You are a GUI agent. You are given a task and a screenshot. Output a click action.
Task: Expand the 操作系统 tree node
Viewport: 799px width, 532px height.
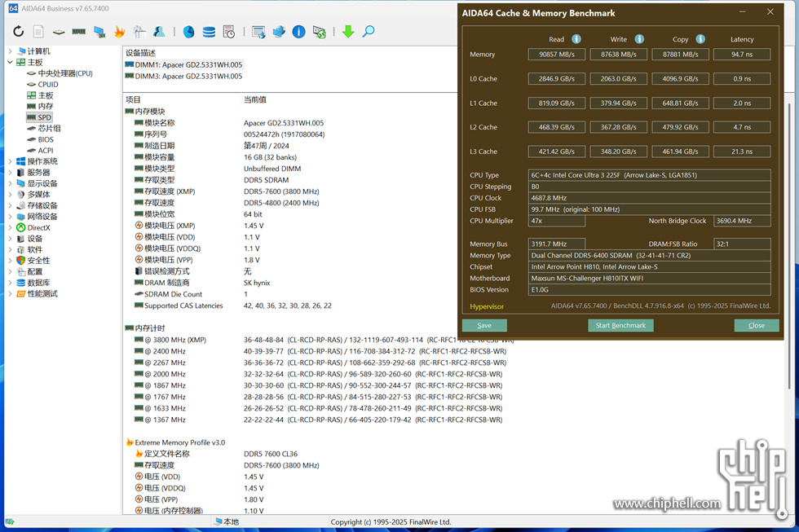pos(10,161)
